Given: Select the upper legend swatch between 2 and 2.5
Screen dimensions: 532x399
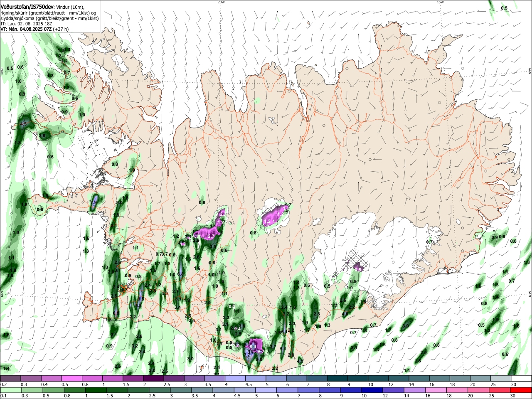Looking at the screenshot, I should click(x=153, y=379).
